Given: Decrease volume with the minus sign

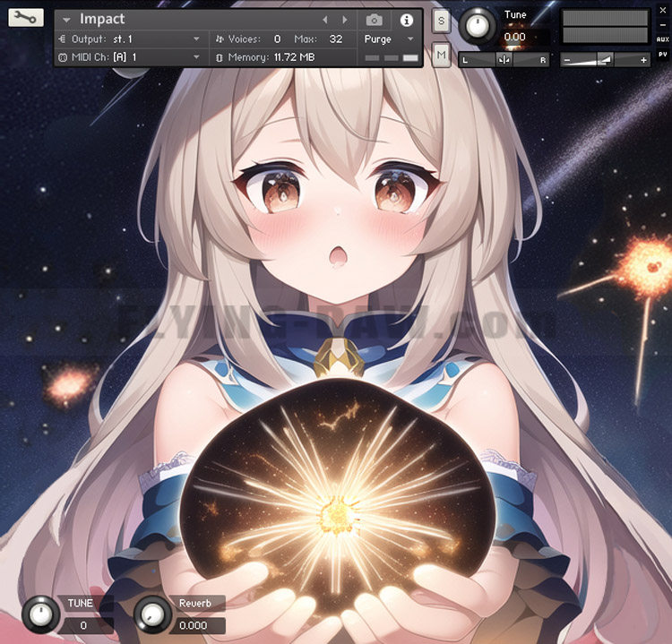Looking at the screenshot, I should click(x=567, y=60).
